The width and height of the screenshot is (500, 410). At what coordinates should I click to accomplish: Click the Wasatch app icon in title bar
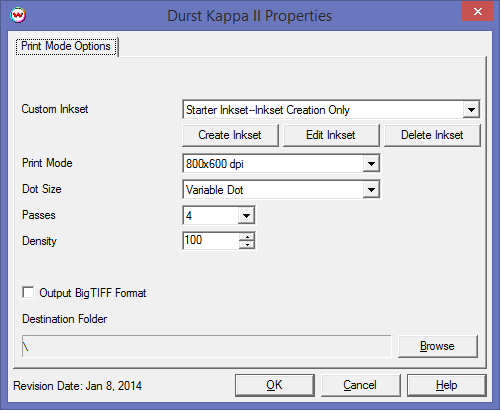click(18, 15)
